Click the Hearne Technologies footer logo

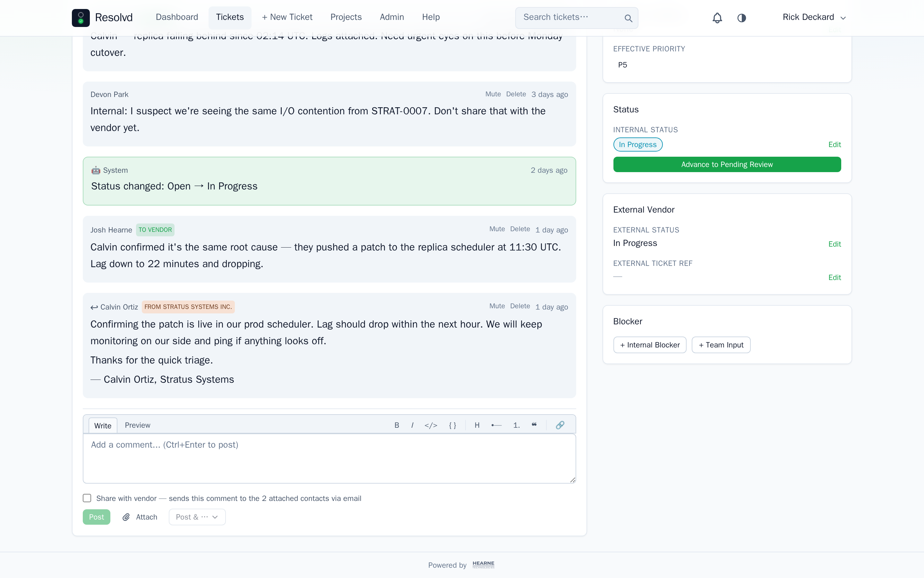coord(483,565)
